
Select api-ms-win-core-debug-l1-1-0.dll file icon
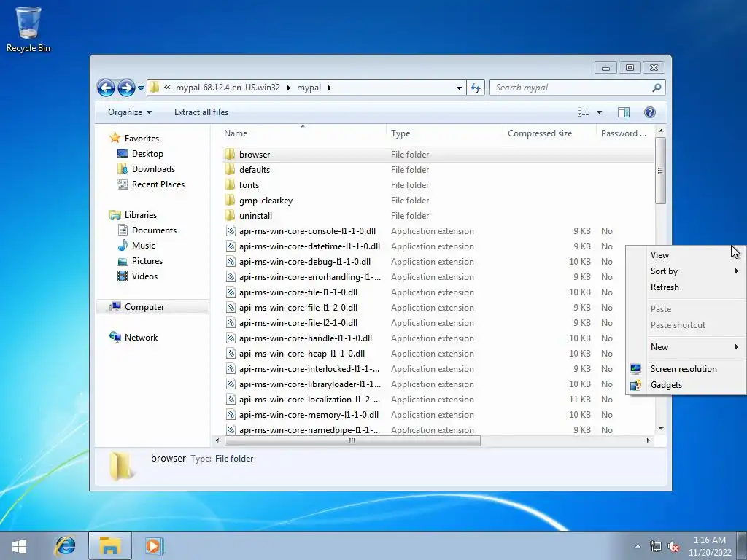(231, 262)
